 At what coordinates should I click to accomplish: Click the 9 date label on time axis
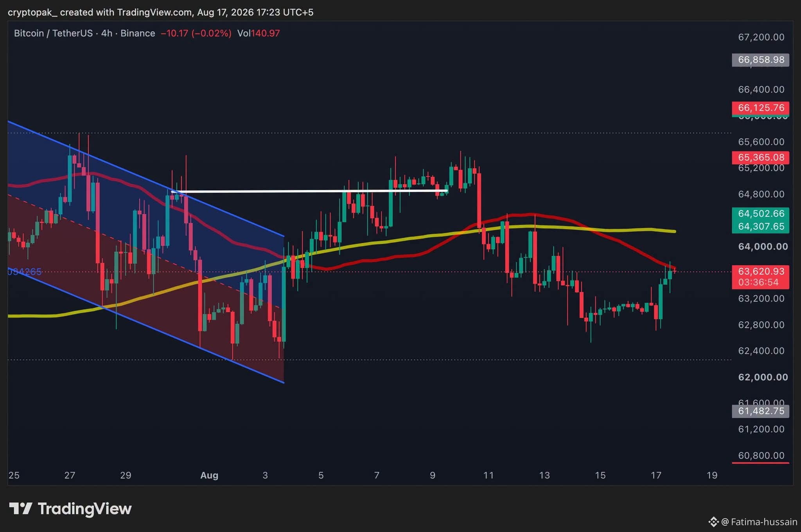(x=433, y=475)
